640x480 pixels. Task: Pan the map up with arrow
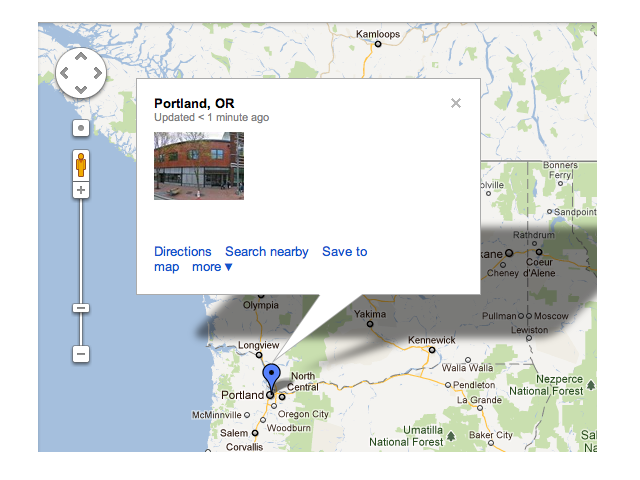coord(81,58)
